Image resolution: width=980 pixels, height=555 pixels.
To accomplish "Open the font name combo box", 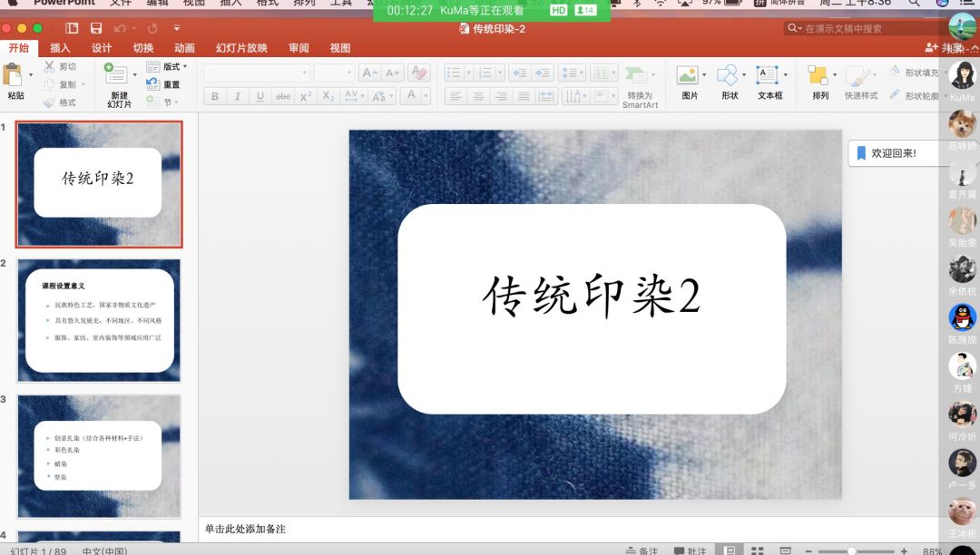I will point(256,73).
